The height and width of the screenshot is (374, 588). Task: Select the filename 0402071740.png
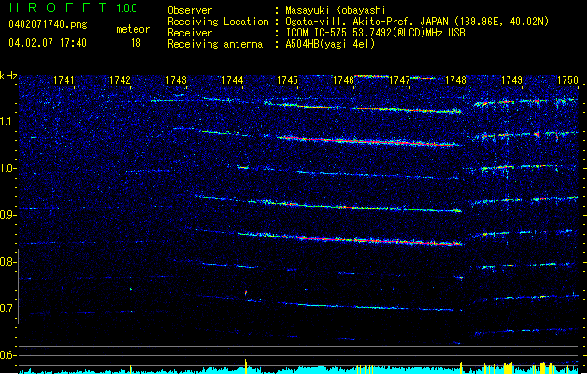(48, 24)
